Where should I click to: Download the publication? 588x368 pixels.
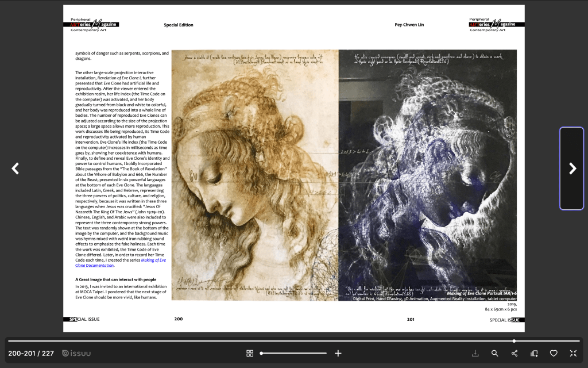pos(475,353)
